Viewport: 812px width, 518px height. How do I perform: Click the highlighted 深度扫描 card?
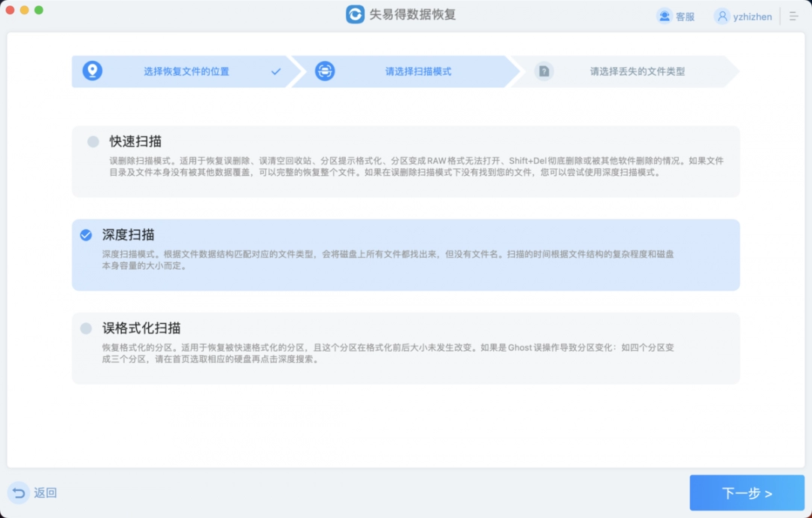pyautogui.click(x=406, y=253)
